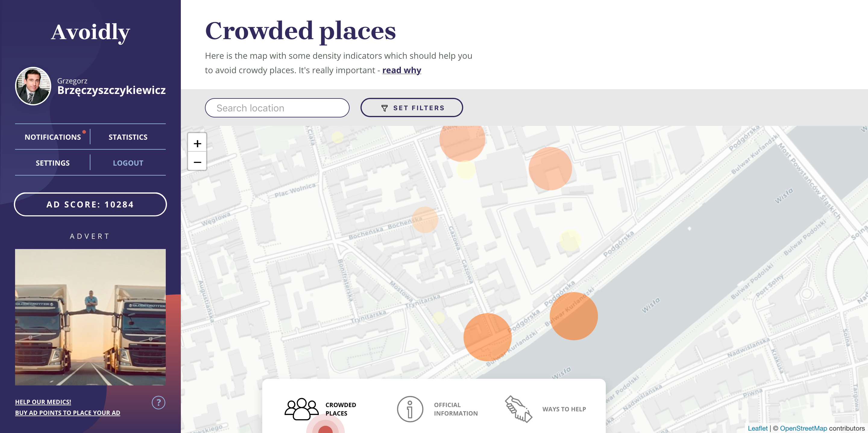This screenshot has width=868, height=433.
Task: Click the AD Score button
Action: (90, 204)
